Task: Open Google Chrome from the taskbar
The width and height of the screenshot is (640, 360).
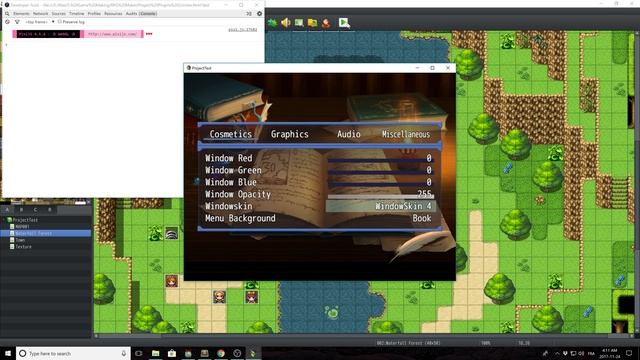Action: tap(221, 353)
